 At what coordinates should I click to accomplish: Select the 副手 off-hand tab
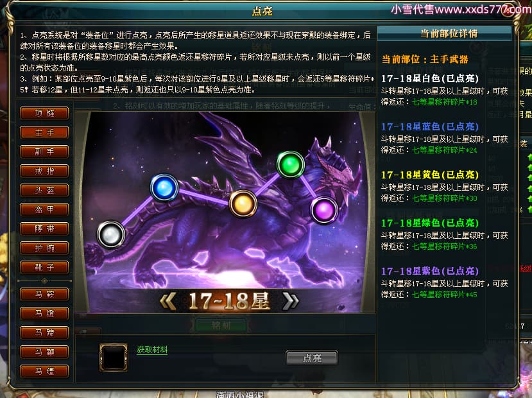coord(44,151)
